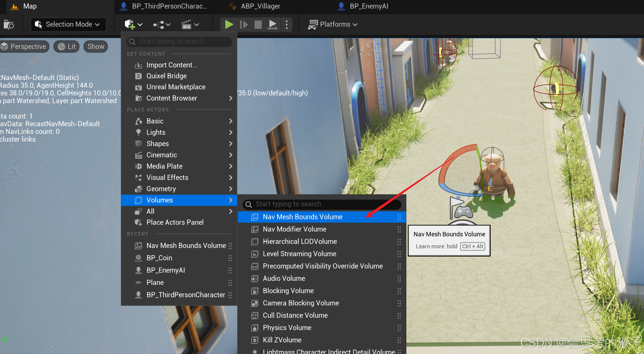Click drag handle beside Level Streaming Volume
Screen dimensions: 644x354
click(399, 254)
